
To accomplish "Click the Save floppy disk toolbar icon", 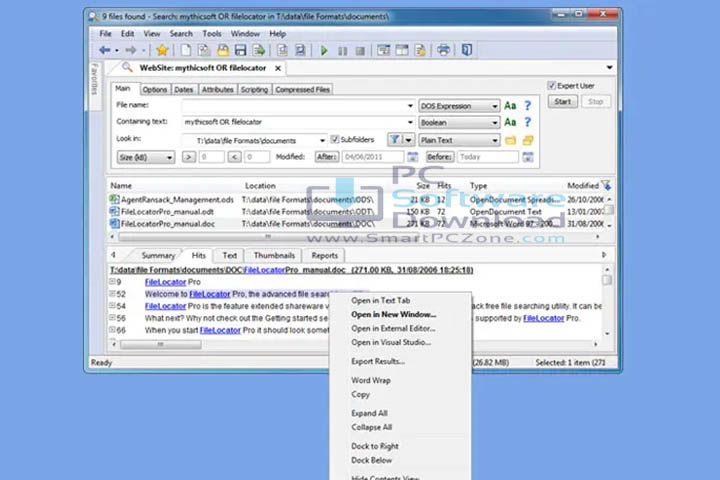I will click(241, 50).
